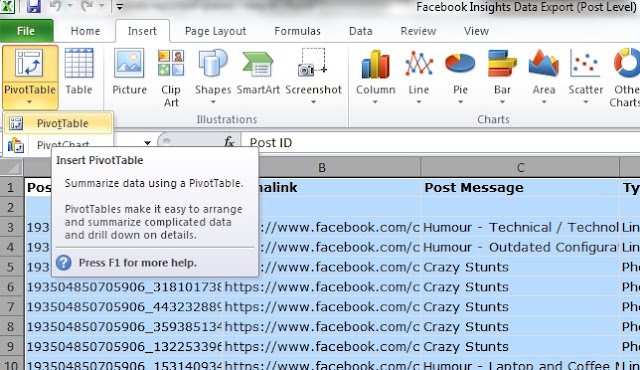Image resolution: width=640 pixels, height=370 pixels.
Task: Select row 6 header
Action: (x=11, y=287)
